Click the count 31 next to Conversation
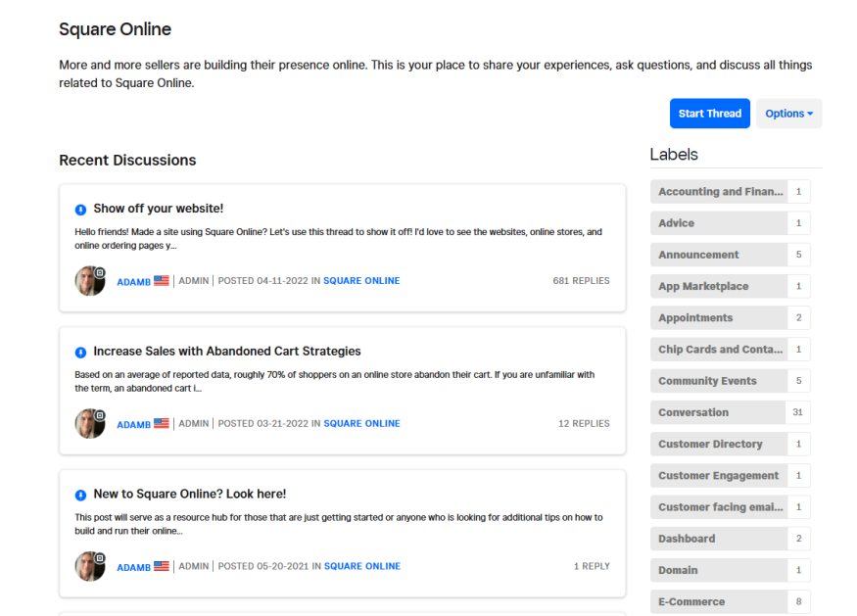Screen dimensions: 857x616 798,412
